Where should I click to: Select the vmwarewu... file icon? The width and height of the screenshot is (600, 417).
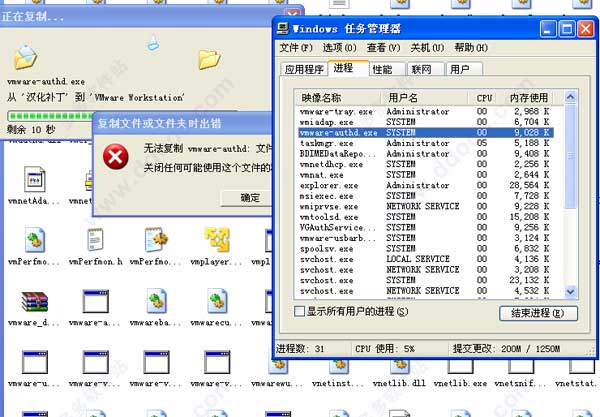[278, 366]
